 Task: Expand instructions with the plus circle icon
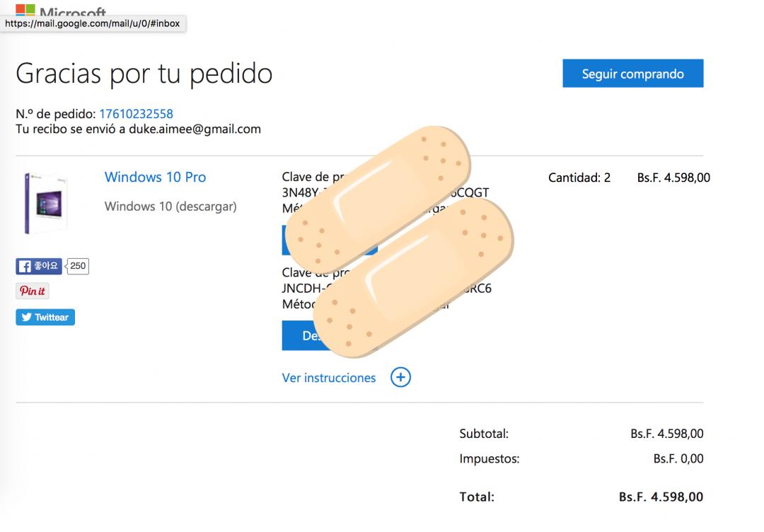(x=400, y=378)
